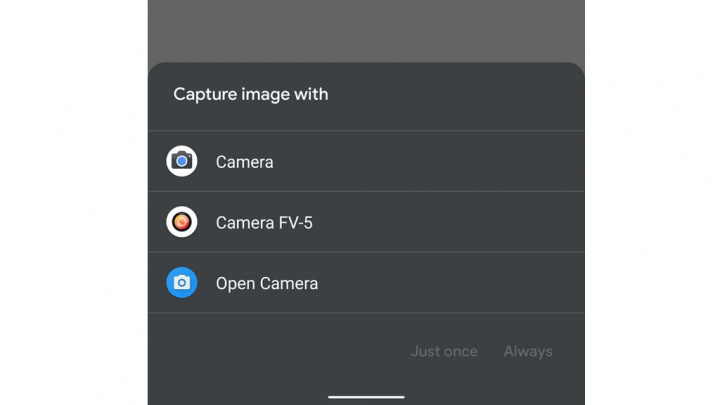Click the orange center of FV-5 icon
The width and height of the screenshot is (720, 405).
(182, 222)
